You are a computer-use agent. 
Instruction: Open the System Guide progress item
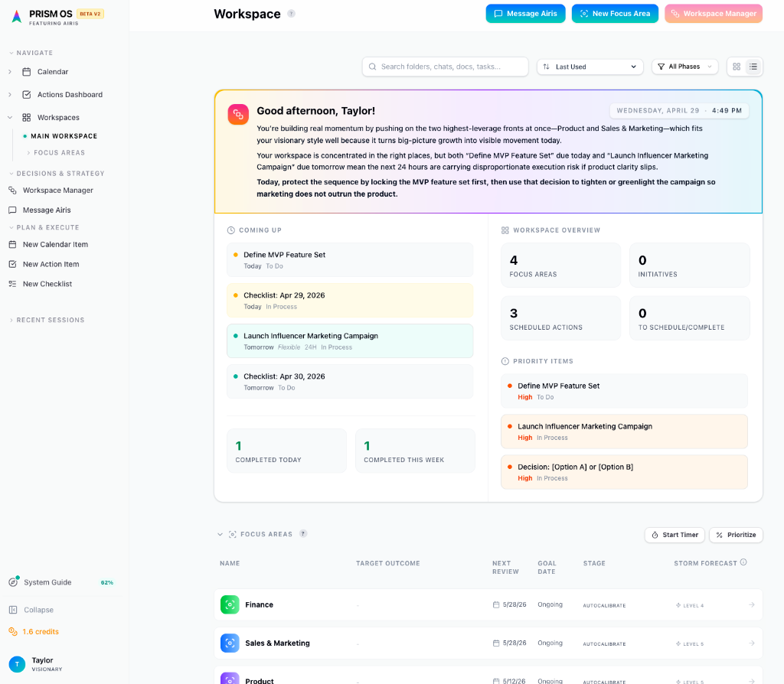point(47,582)
